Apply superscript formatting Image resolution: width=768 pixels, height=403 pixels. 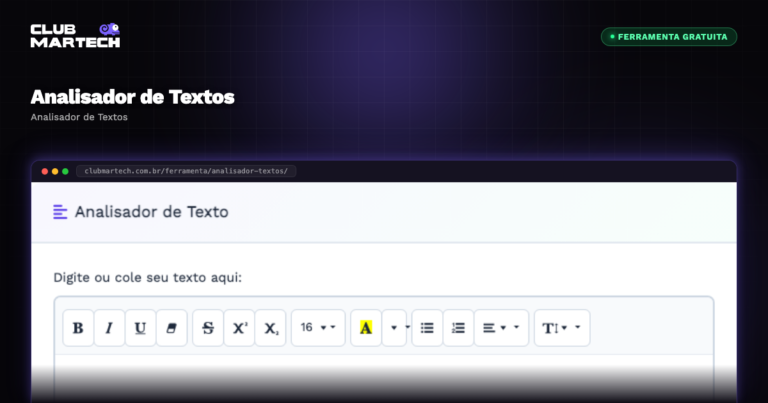239,328
